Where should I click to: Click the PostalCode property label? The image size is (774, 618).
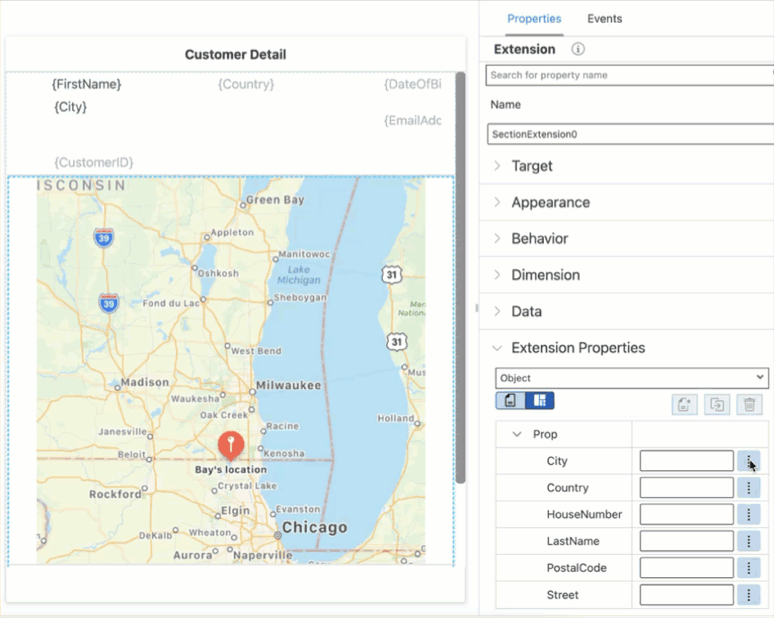[577, 568]
